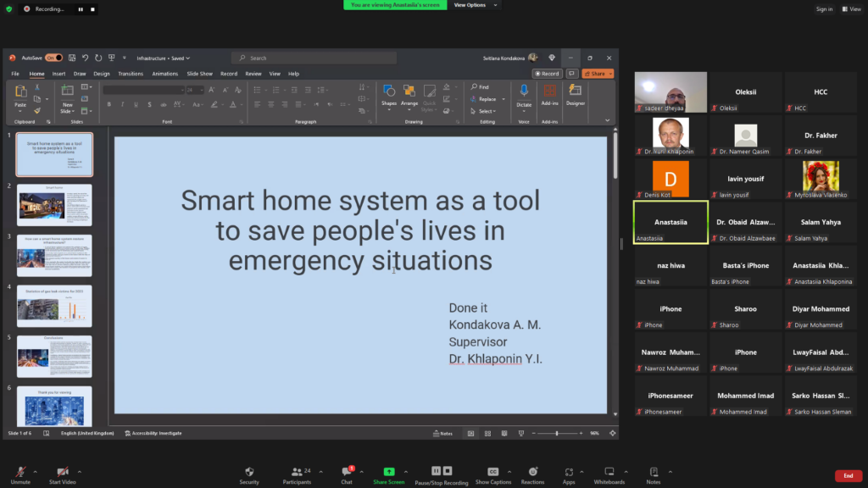Open the Slide Show tab

pos(199,74)
